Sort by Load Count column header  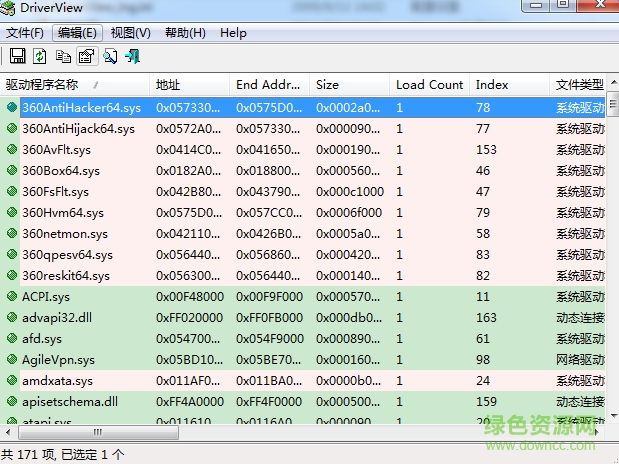click(x=429, y=85)
